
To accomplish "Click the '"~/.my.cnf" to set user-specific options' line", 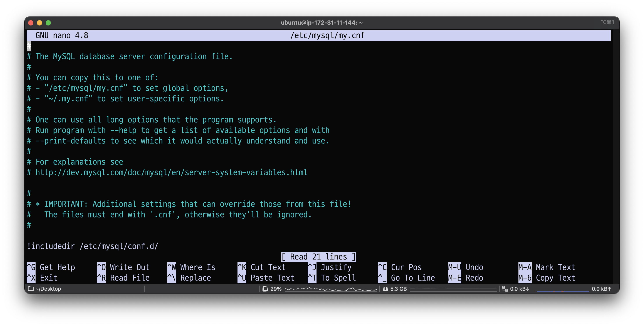I will [125, 99].
